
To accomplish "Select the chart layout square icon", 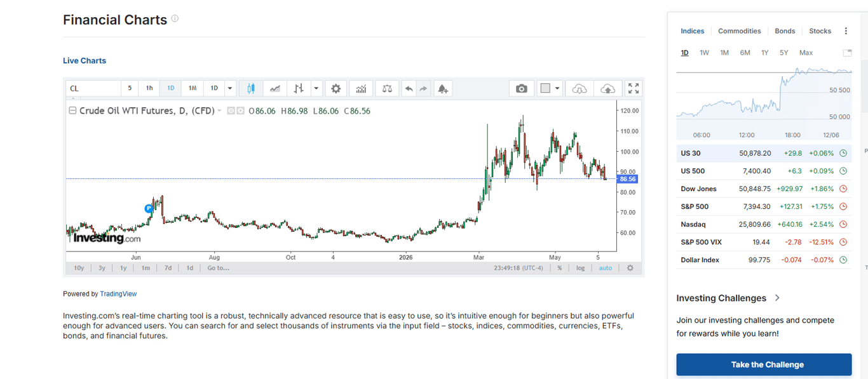I will 545,88.
